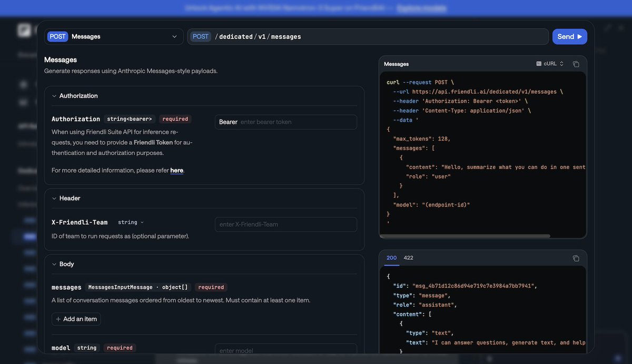Click the Add an item button
The height and width of the screenshot is (364, 632).
tap(76, 319)
